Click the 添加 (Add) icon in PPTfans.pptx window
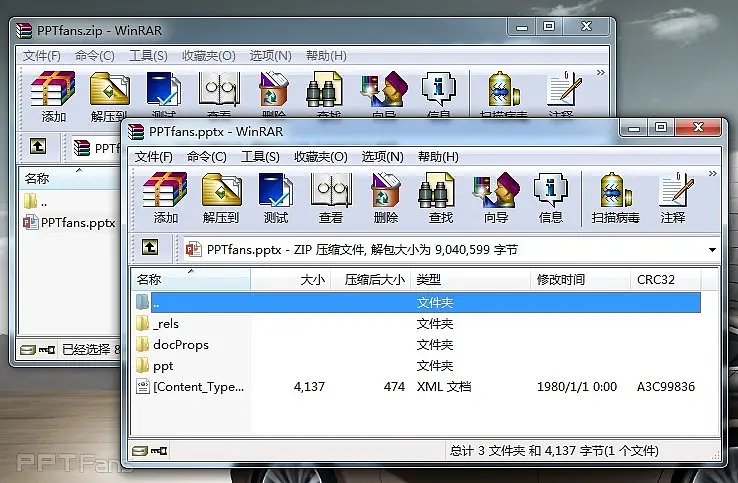Image resolution: width=738 pixels, height=483 pixels. tap(165, 196)
